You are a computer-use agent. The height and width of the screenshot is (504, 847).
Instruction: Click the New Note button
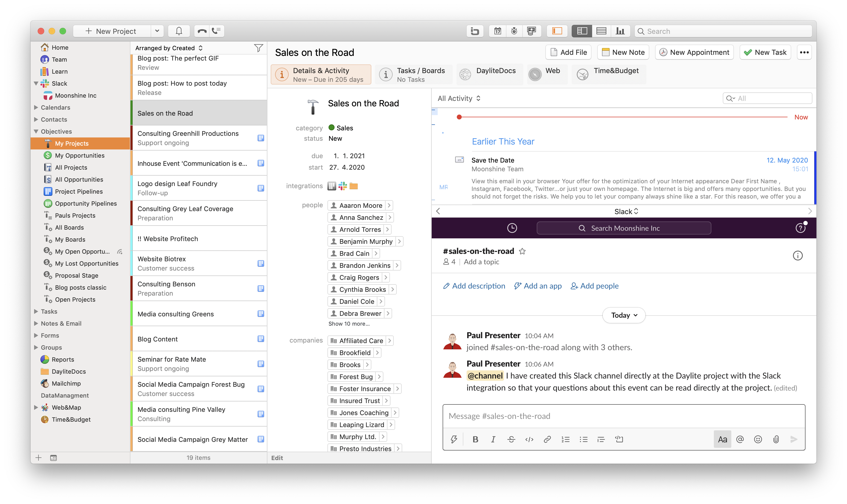pyautogui.click(x=623, y=52)
